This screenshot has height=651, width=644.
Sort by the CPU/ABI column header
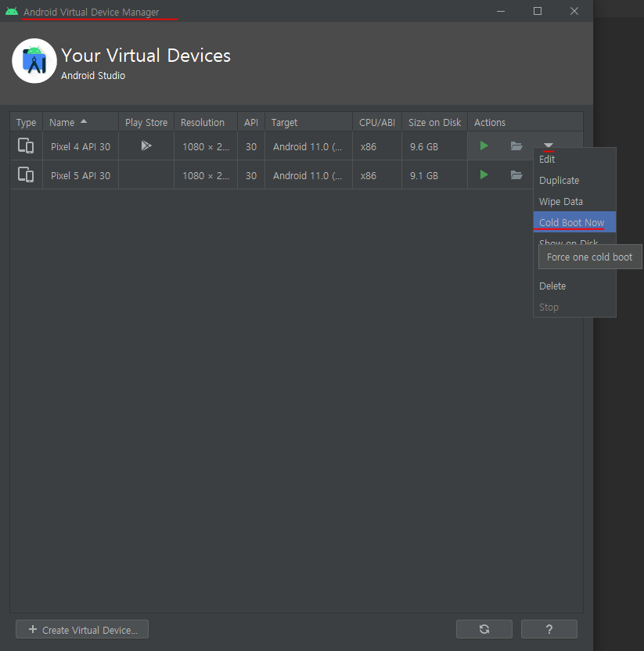(377, 123)
